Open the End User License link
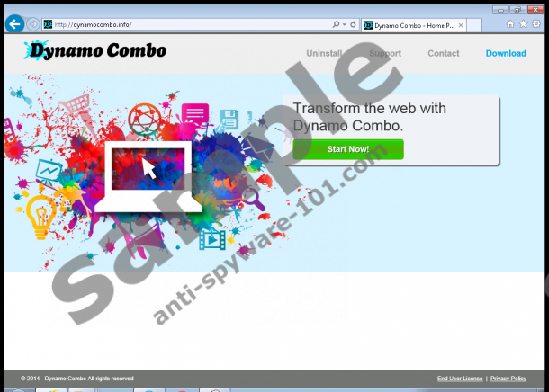 459,379
